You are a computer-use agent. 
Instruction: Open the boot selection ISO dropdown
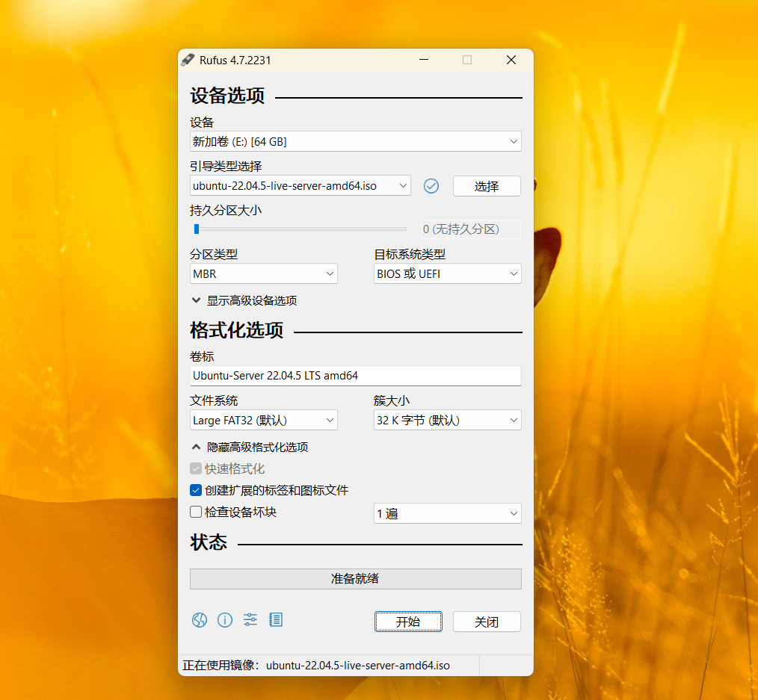tap(301, 185)
